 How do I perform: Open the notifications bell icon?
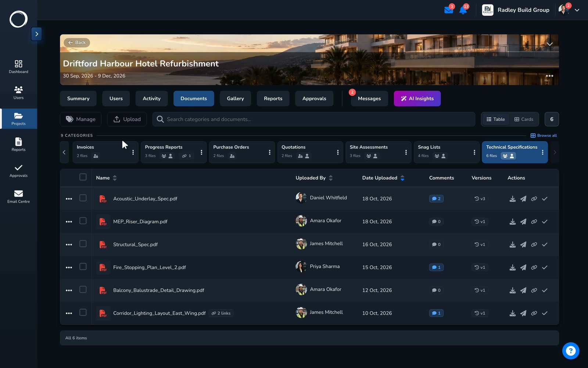(463, 10)
